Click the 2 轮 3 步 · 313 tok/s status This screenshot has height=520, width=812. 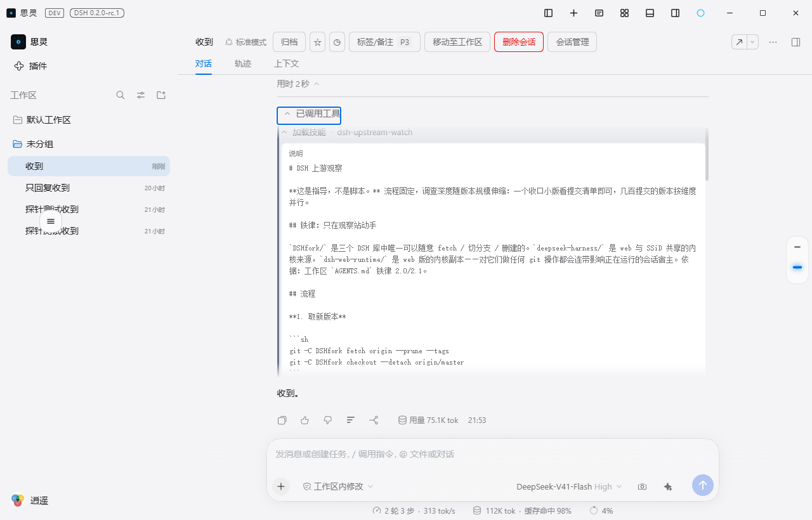click(x=414, y=510)
